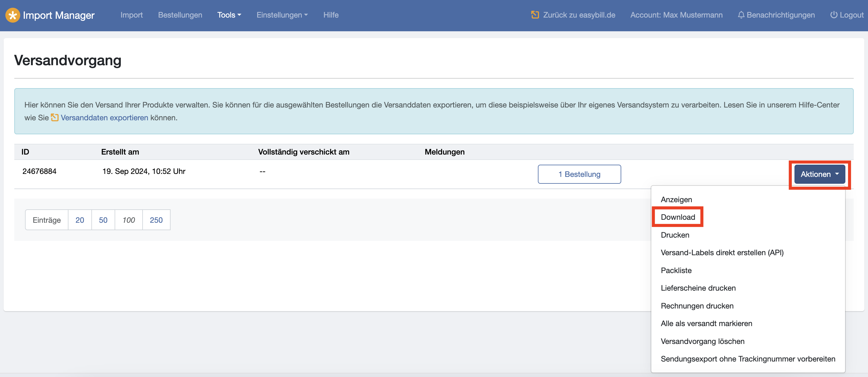Click the 1 Bestellung button

tap(579, 174)
